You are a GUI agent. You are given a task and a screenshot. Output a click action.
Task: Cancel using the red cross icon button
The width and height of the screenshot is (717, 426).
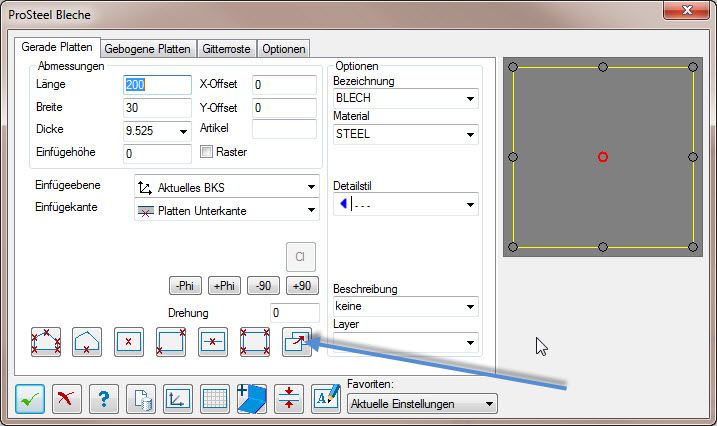67,399
